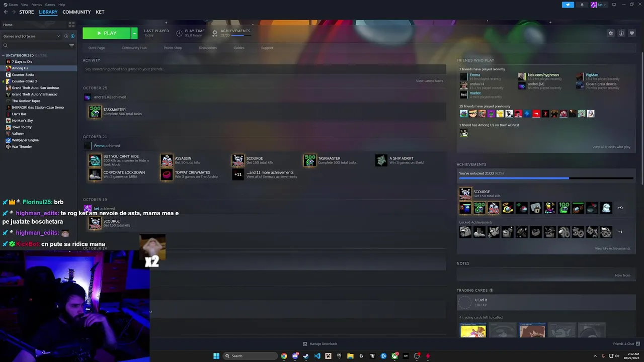Screen dimensions: 644x362
Task: Open the Games and Software dropdown
Action: (31, 36)
